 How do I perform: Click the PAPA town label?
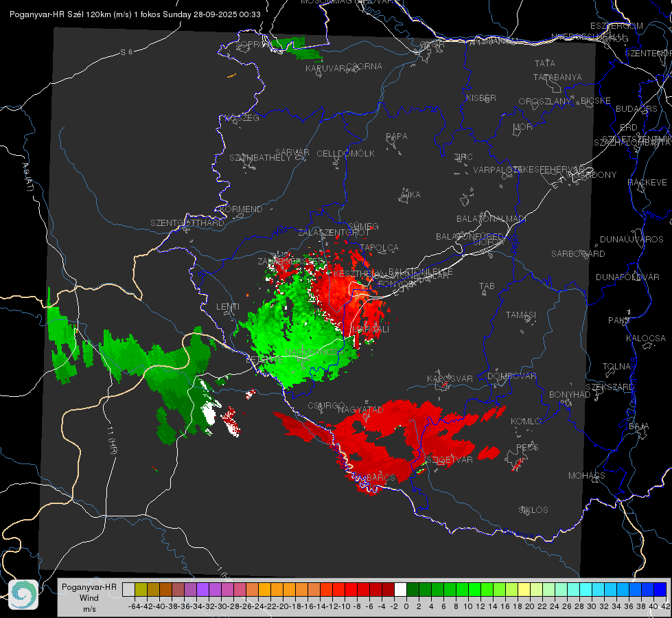coord(397,137)
